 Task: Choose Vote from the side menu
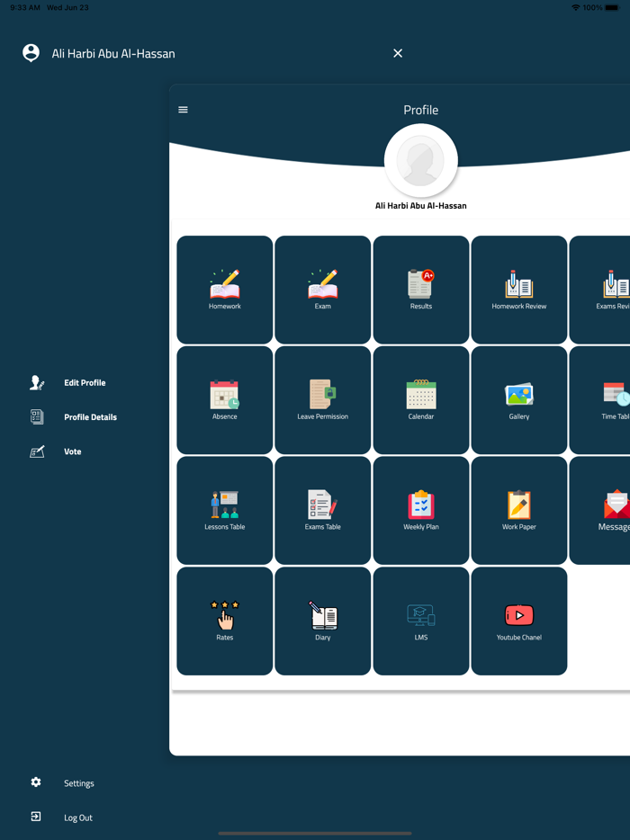(72, 451)
